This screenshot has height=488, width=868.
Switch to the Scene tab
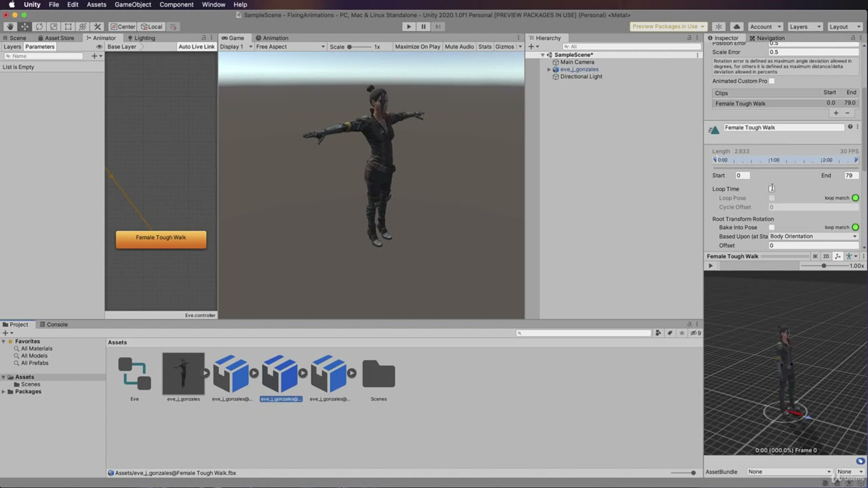click(14, 38)
